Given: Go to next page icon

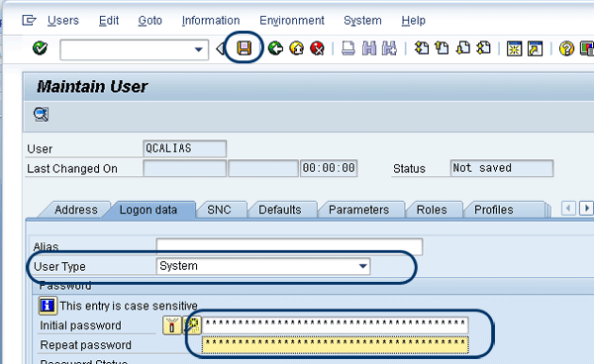Looking at the screenshot, I should (463, 48).
